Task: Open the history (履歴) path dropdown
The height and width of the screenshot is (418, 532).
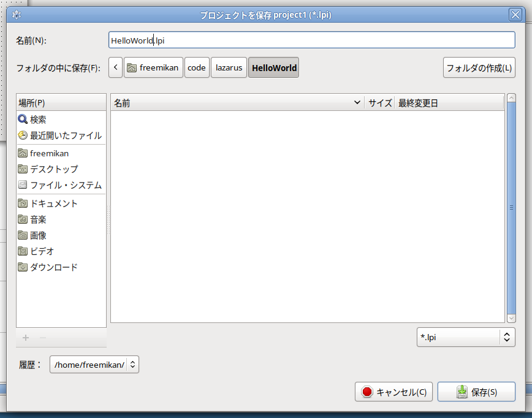Action: click(94, 365)
